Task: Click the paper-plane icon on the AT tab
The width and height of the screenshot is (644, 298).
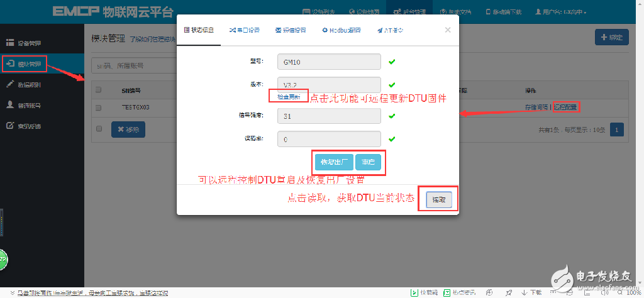Action: 380,30
